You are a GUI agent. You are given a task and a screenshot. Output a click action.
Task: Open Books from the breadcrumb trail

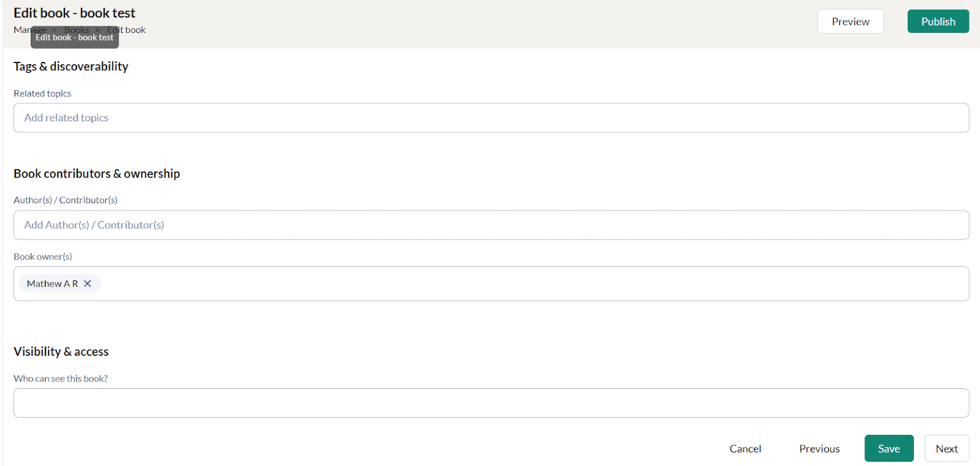tap(77, 29)
